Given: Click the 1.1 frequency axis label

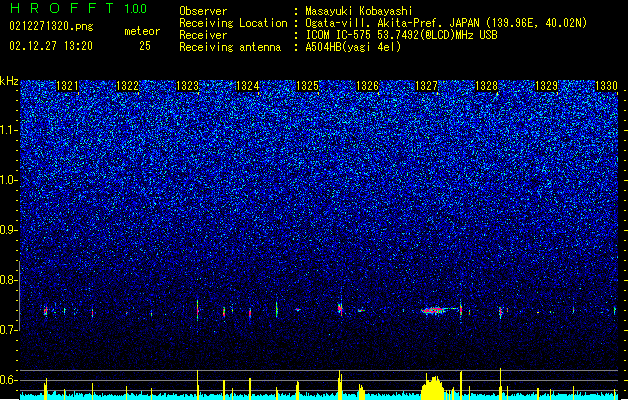Looking at the screenshot, I should [9, 131].
